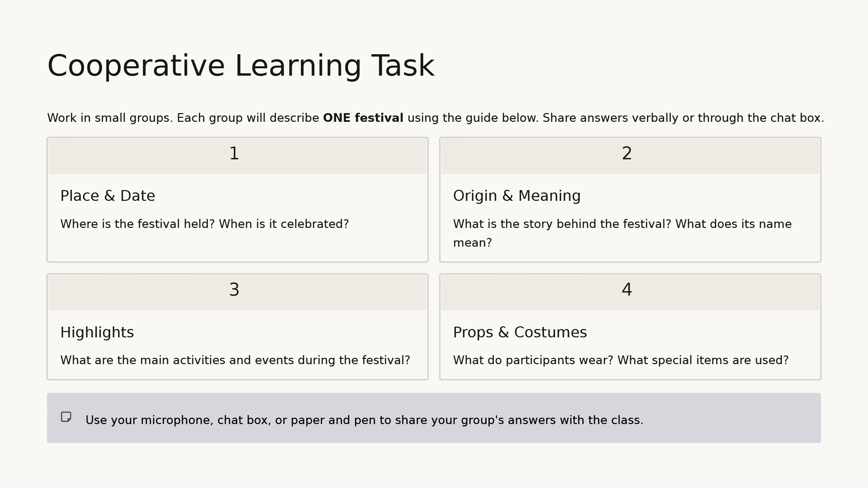Click the 'Place & Date' heading
The image size is (868, 488).
point(107,196)
